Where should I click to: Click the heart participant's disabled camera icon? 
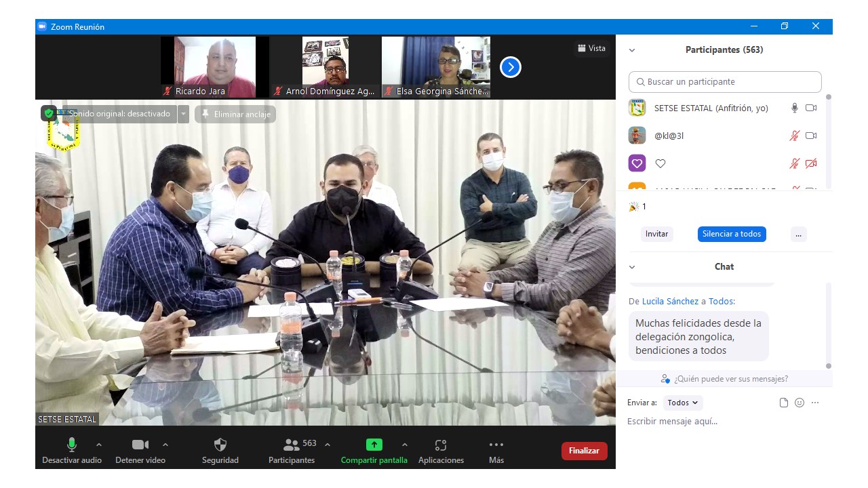coord(811,163)
